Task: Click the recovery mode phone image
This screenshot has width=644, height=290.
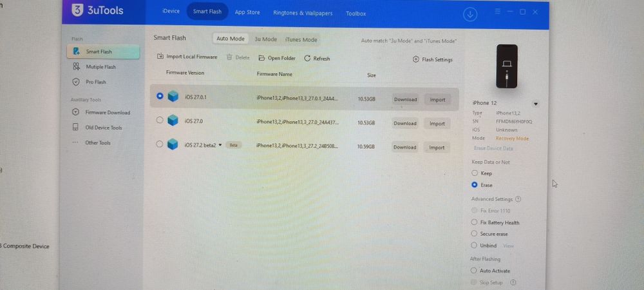Action: coord(507,66)
